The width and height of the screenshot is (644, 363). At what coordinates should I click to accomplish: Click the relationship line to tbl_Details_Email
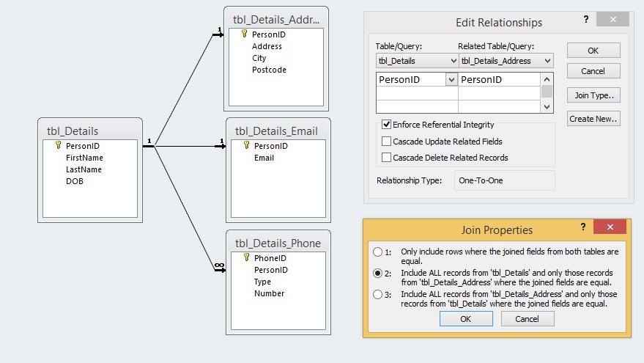185,146
